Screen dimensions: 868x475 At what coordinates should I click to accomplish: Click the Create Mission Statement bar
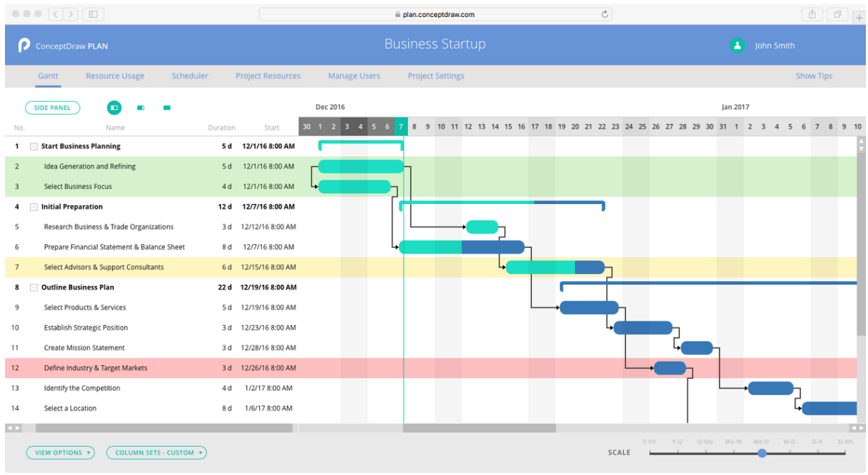pyautogui.click(x=697, y=348)
